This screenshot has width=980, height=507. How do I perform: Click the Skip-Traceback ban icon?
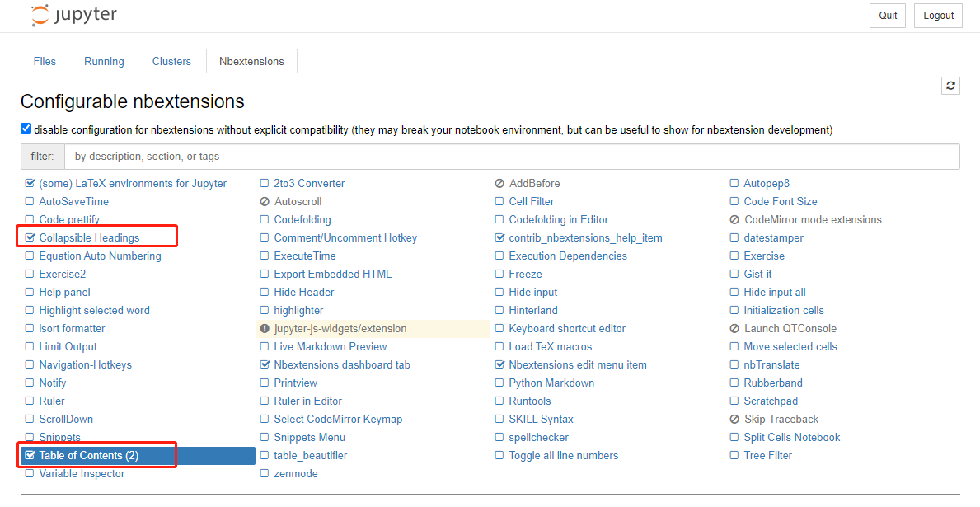[x=734, y=420]
